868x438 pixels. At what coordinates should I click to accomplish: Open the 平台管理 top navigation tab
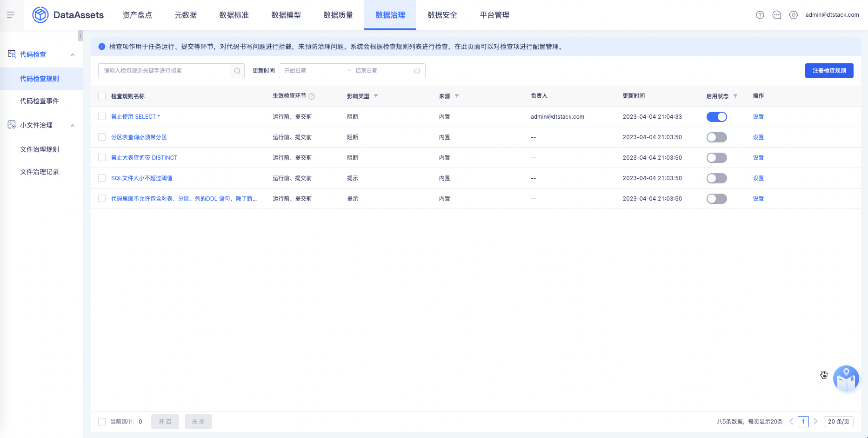tap(494, 15)
